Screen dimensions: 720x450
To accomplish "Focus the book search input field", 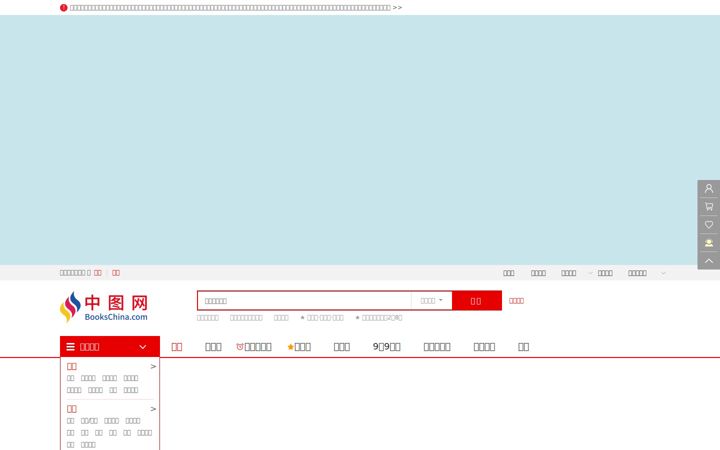I will coord(304,301).
